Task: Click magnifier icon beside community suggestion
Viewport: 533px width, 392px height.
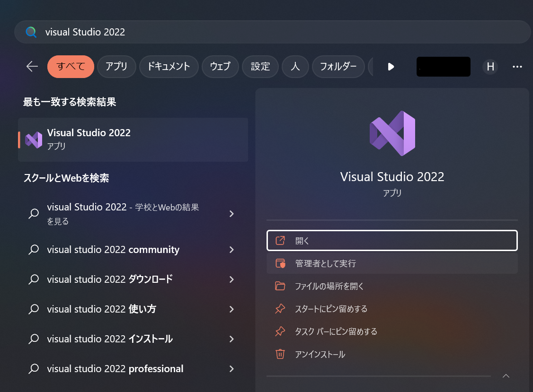Action: [x=34, y=250]
